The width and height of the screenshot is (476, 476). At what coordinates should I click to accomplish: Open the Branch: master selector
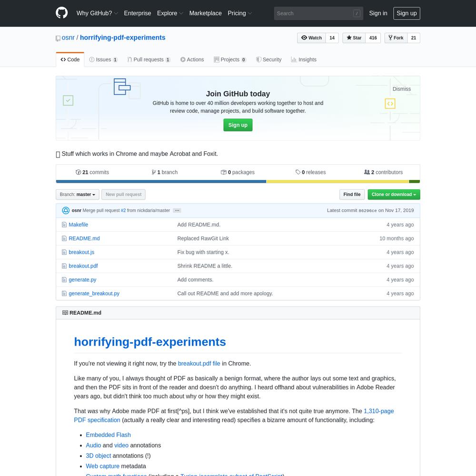coord(78,194)
